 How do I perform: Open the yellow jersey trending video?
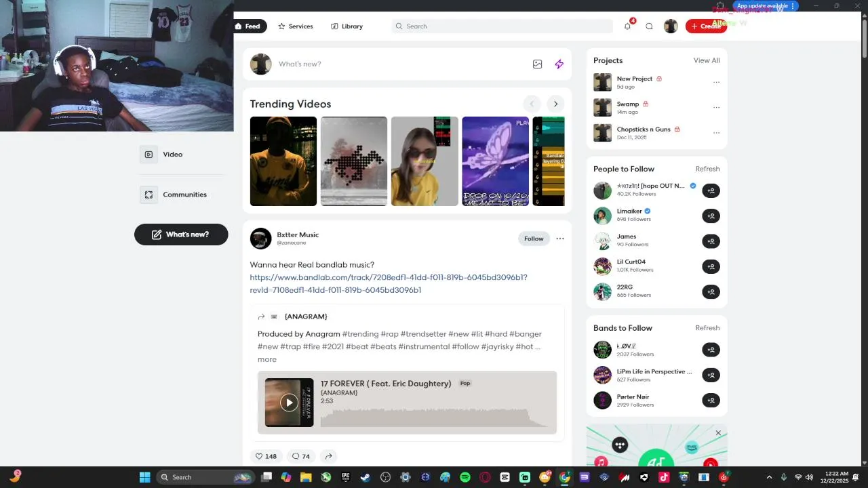pos(283,161)
